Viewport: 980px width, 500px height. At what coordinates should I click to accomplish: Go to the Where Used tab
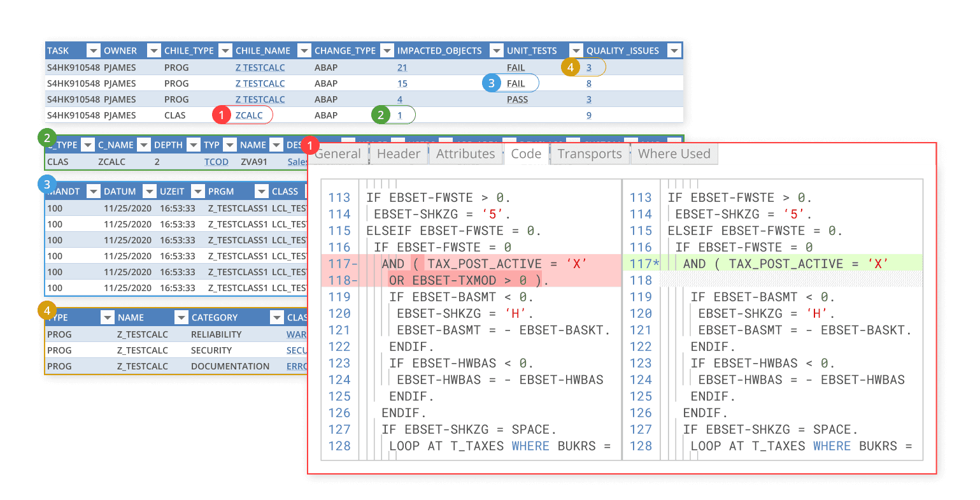674,154
